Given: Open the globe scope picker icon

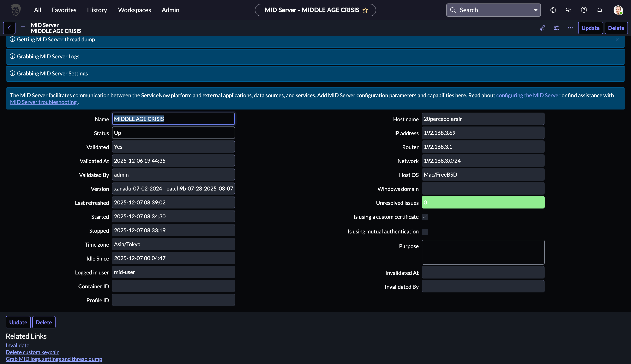Looking at the screenshot, I should (x=553, y=10).
